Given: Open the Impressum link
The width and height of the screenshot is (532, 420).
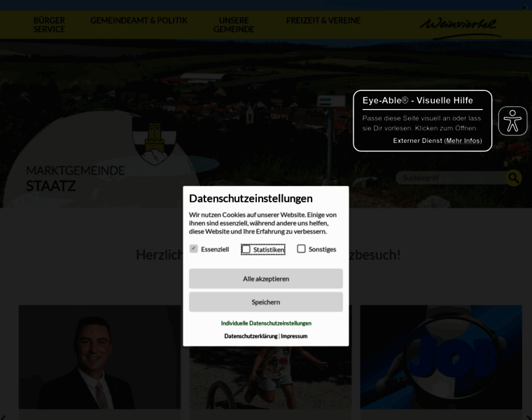Looking at the screenshot, I should 294,336.
